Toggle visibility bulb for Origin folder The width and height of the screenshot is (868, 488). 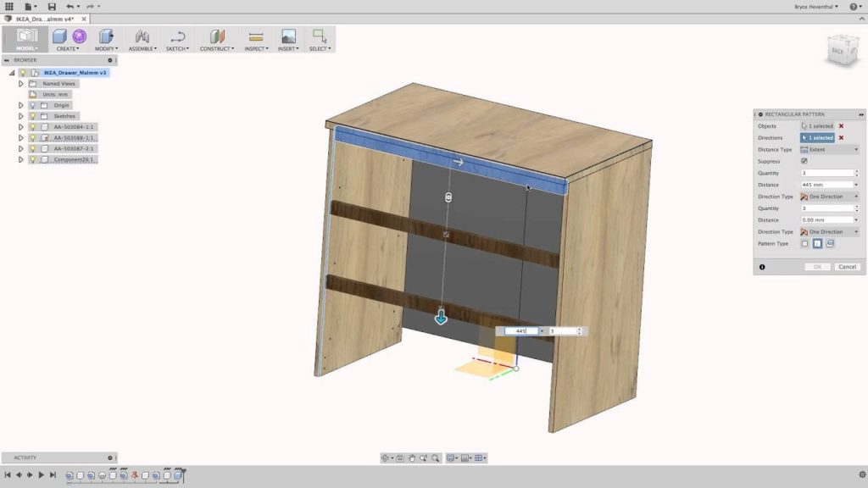tap(33, 105)
